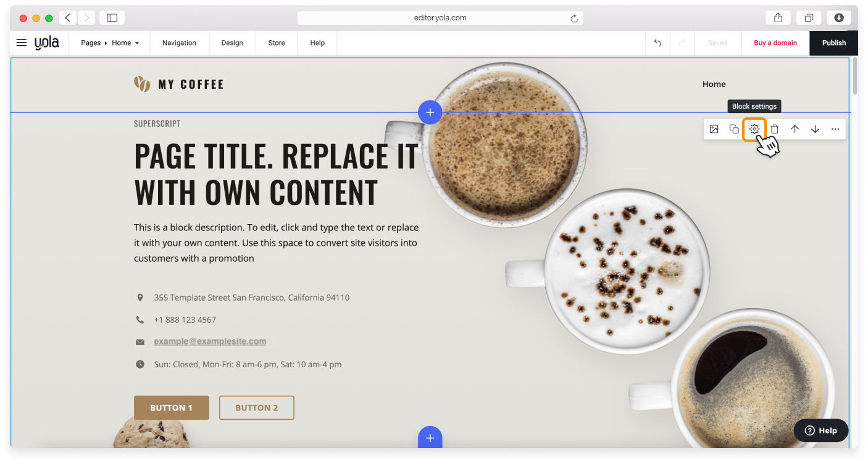This screenshot has height=463, width=868.
Task: Click the Help chat button
Action: (x=820, y=430)
